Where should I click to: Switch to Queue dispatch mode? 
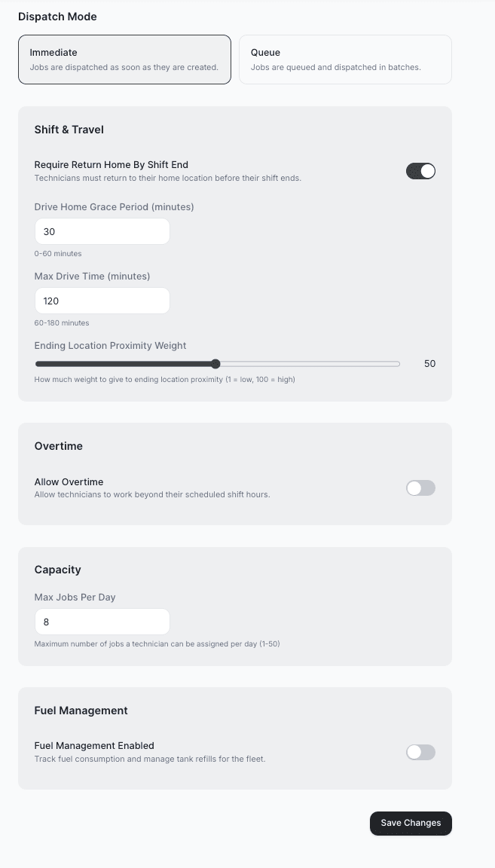tap(344, 59)
